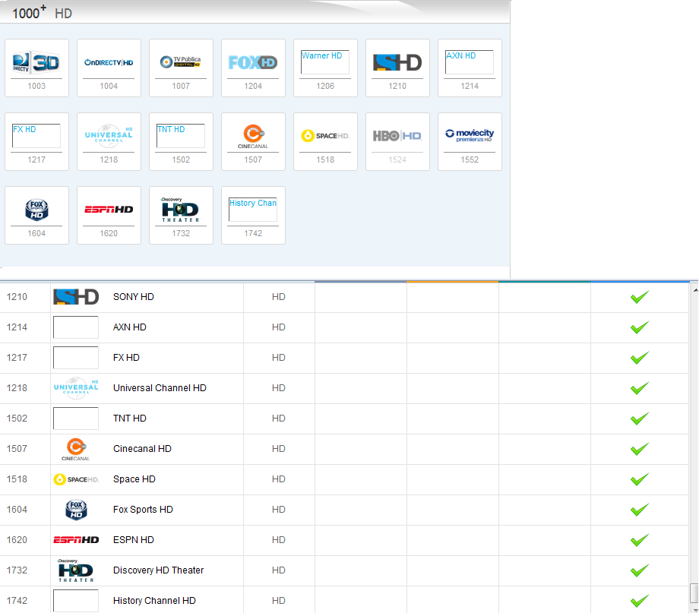Click the Cinecanal HD text in the table

[x=142, y=448]
